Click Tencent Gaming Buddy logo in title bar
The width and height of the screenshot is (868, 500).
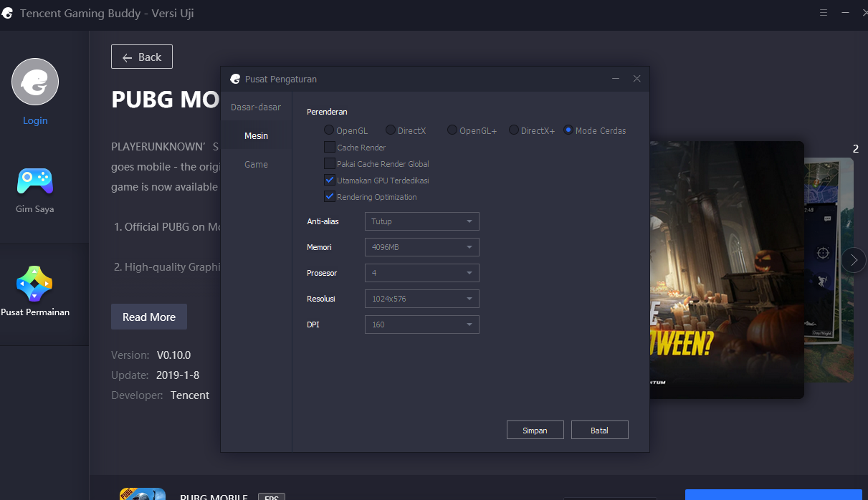point(8,13)
